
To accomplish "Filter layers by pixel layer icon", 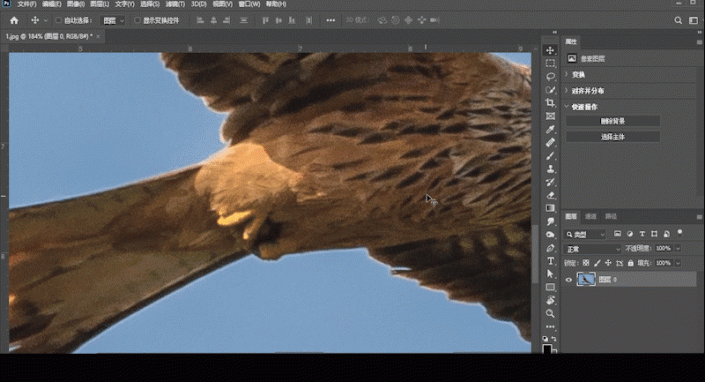I will pos(617,234).
